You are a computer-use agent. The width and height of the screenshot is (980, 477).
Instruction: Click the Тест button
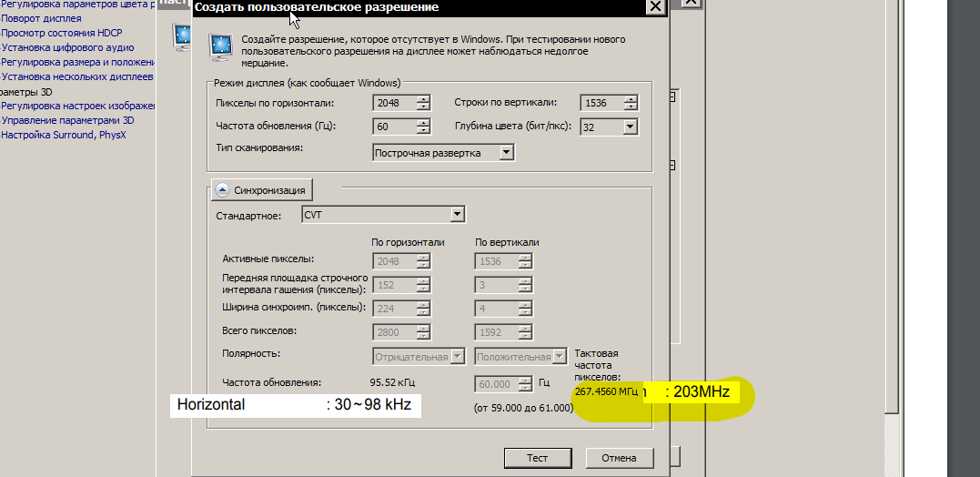[538, 458]
